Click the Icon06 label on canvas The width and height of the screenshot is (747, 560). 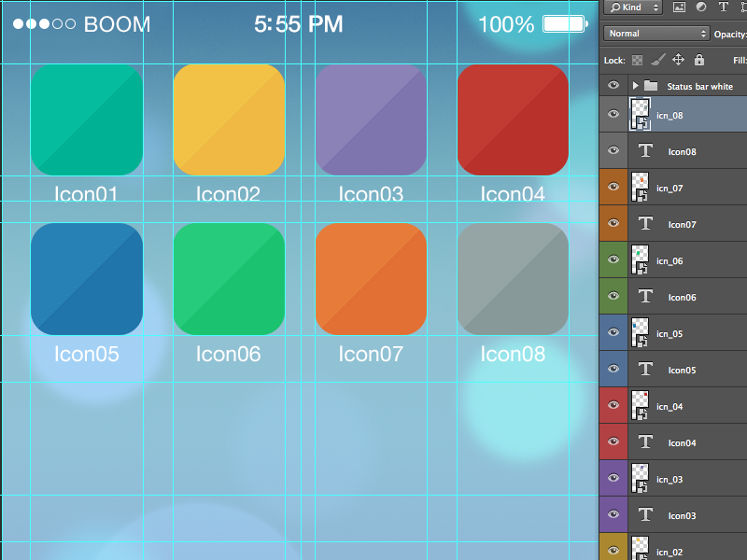coord(228,354)
